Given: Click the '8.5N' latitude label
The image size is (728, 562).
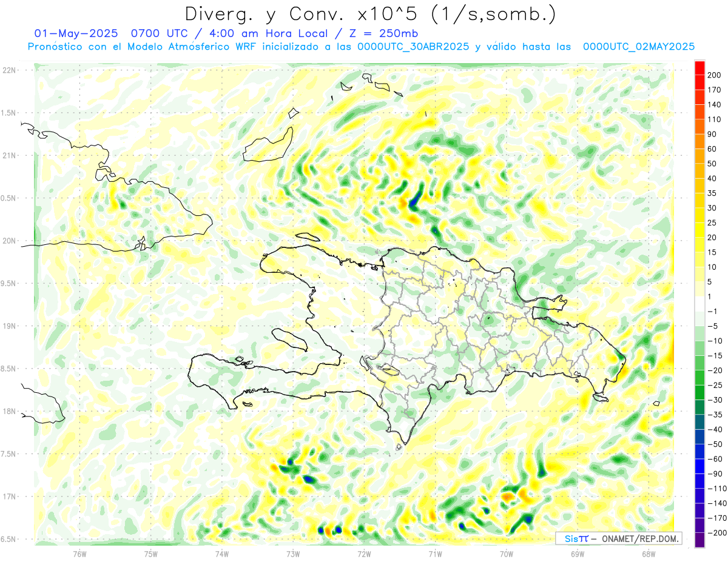Looking at the screenshot, I should point(8,369).
